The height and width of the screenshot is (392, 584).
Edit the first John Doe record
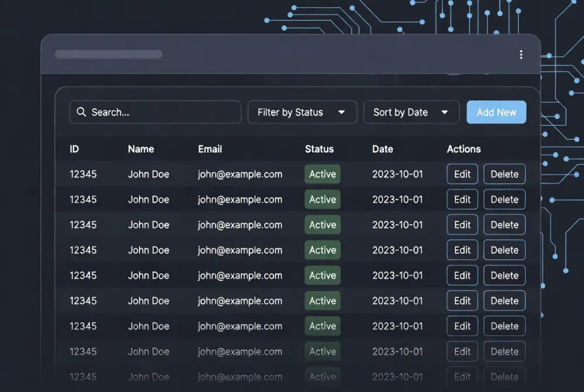[462, 174]
